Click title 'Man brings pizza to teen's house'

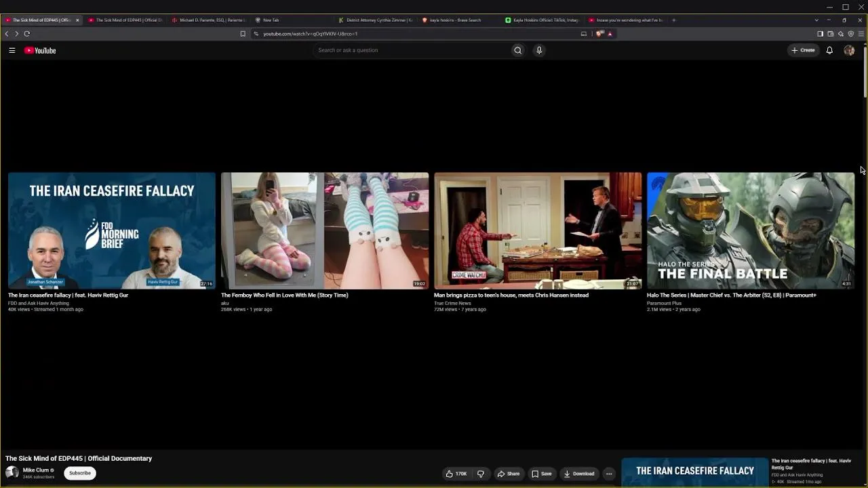(511, 296)
